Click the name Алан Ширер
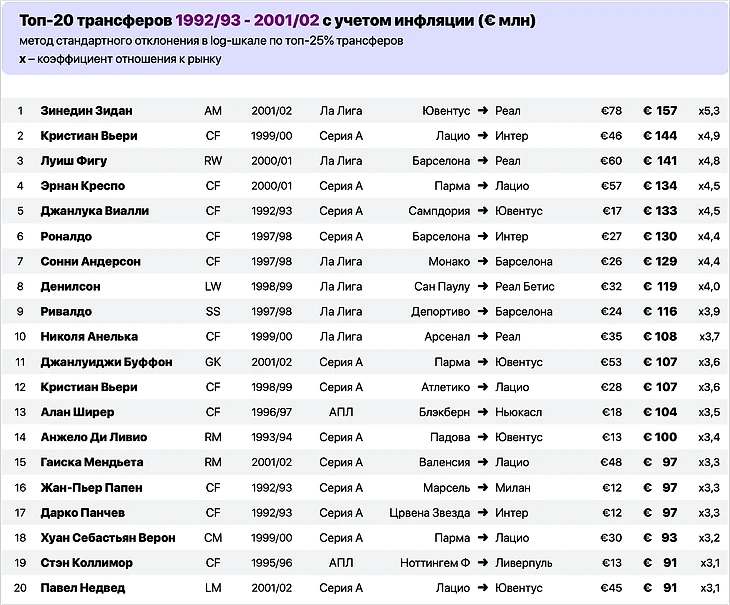Screen dimensions: 730x605 pos(77,412)
